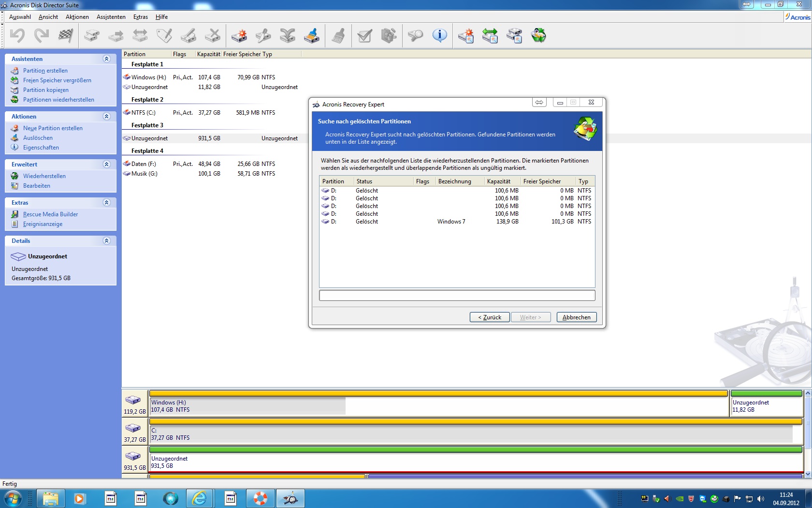Viewport: 812px width, 508px height.
Task: Select the Windows (H:) block in disk map
Action: 438,403
